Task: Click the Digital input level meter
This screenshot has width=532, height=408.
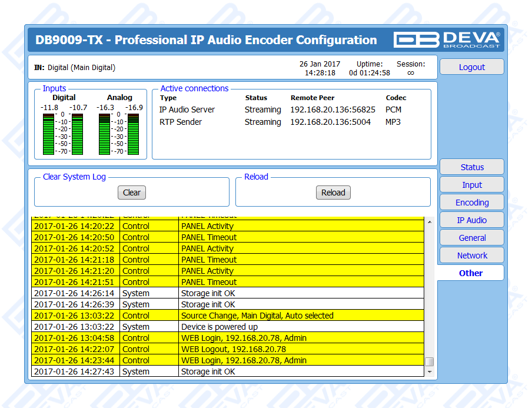Action: [64, 133]
